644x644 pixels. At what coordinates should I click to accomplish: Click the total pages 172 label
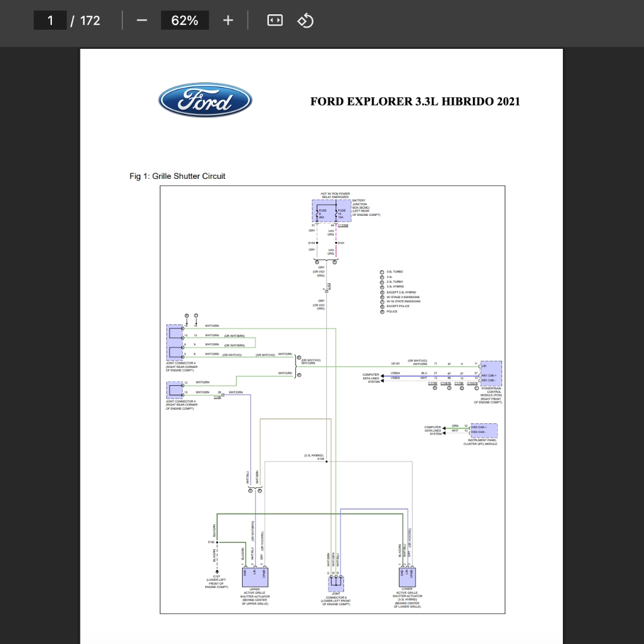click(90, 20)
